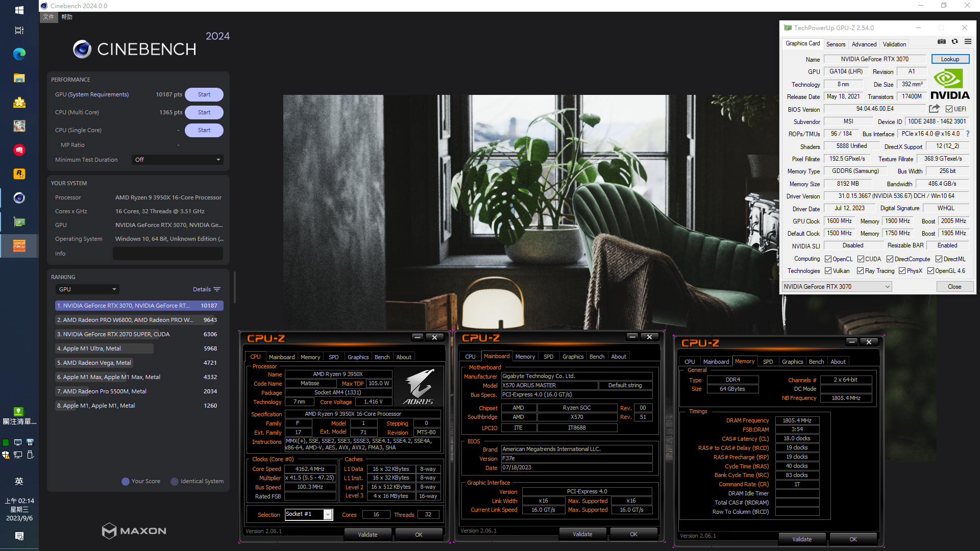The image size is (980, 551).
Task: Start the CPU (Single Core) benchmark
Action: 204,130
